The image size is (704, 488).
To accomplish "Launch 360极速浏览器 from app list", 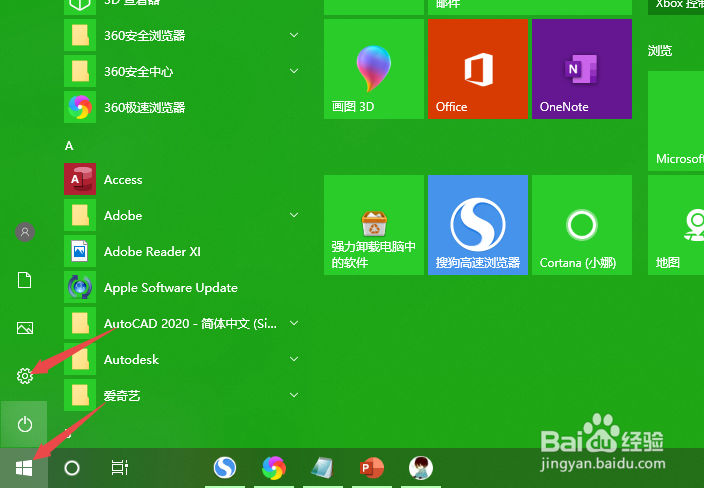I will (182, 107).
